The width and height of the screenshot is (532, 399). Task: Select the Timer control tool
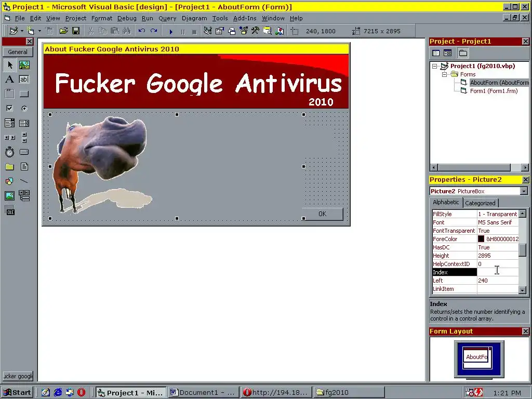9,152
